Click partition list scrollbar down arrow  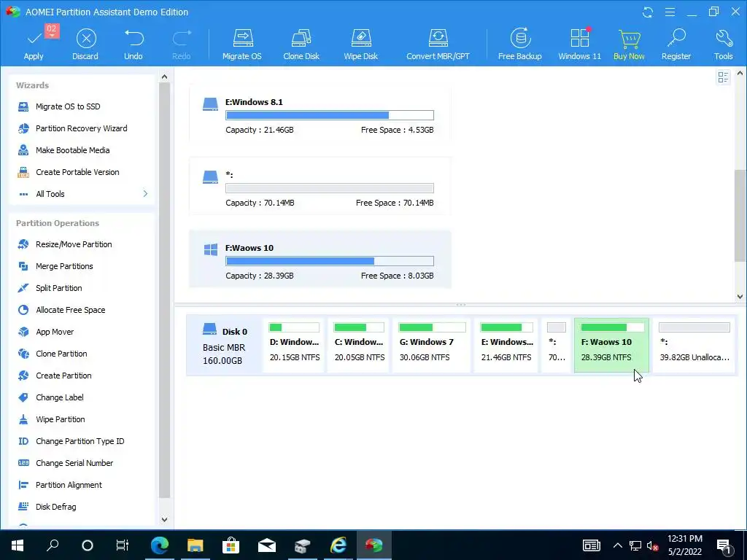(740, 296)
